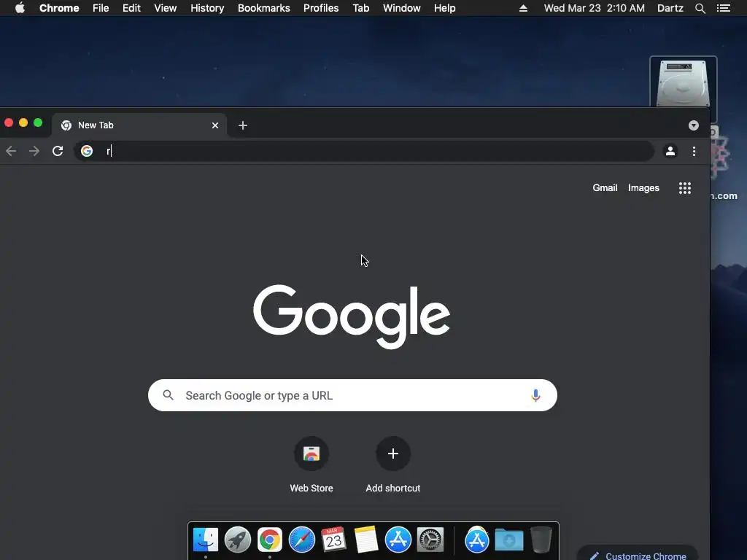This screenshot has height=560, width=747.
Task: Click the magnifier icon in search box
Action: 169,394
